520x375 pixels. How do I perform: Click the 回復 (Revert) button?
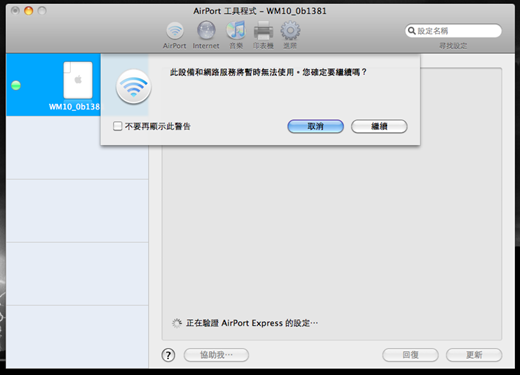tap(410, 355)
